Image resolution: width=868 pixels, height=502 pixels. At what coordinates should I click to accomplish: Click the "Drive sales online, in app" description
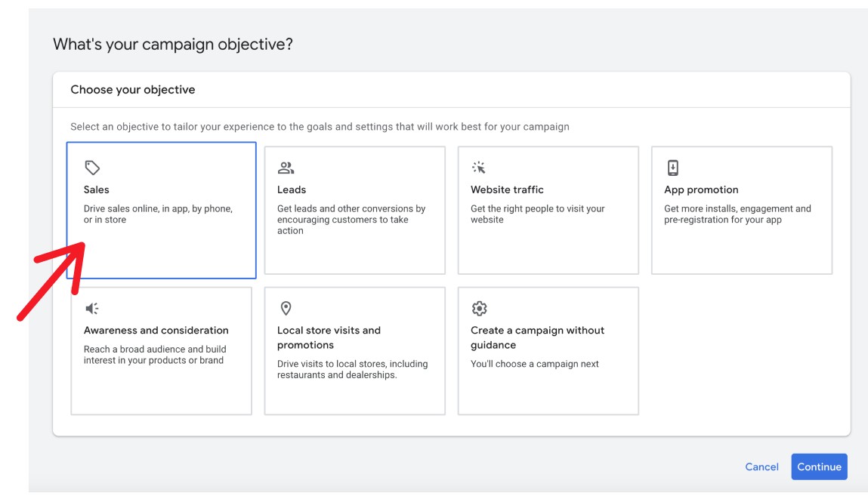158,214
